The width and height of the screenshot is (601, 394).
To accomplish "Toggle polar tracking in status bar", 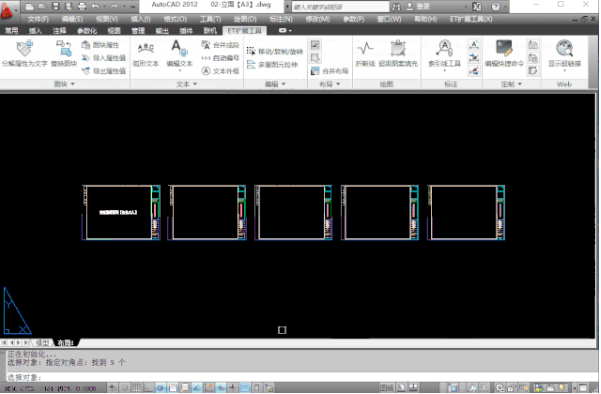I will 161,388.
